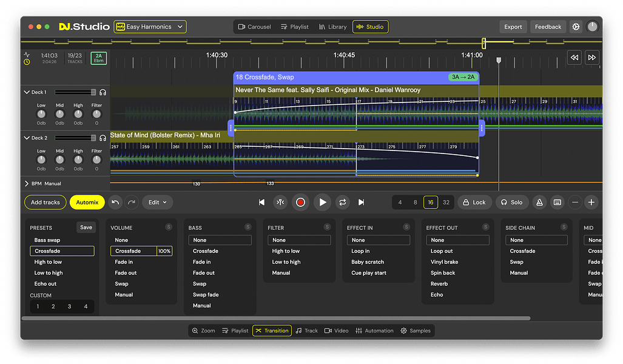Collapse the Deck 1 section
The width and height of the screenshot is (623, 364).
[x=27, y=92]
